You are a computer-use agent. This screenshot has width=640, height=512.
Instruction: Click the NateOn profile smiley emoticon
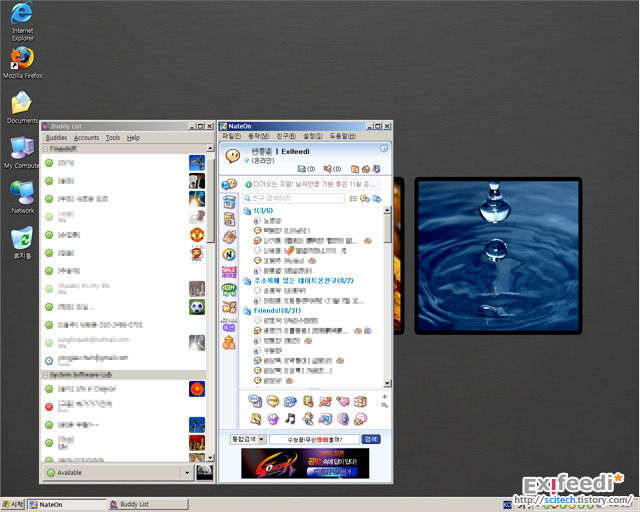(x=233, y=156)
